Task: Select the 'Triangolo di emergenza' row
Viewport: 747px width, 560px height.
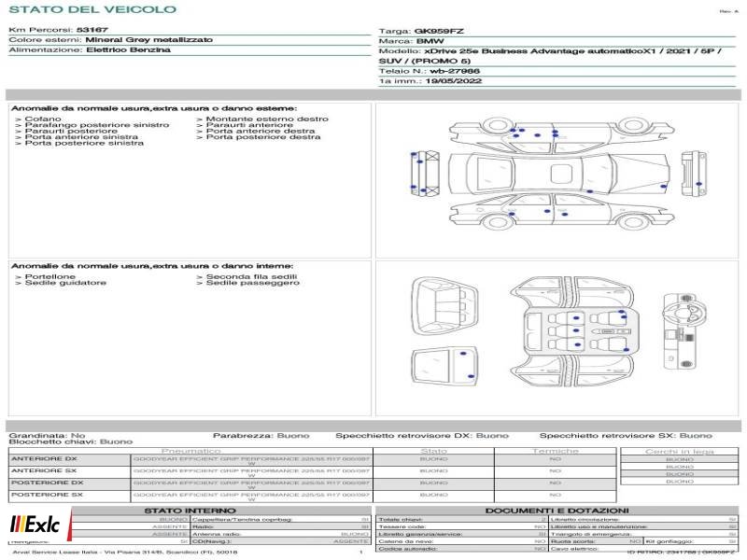Action: click(x=643, y=534)
